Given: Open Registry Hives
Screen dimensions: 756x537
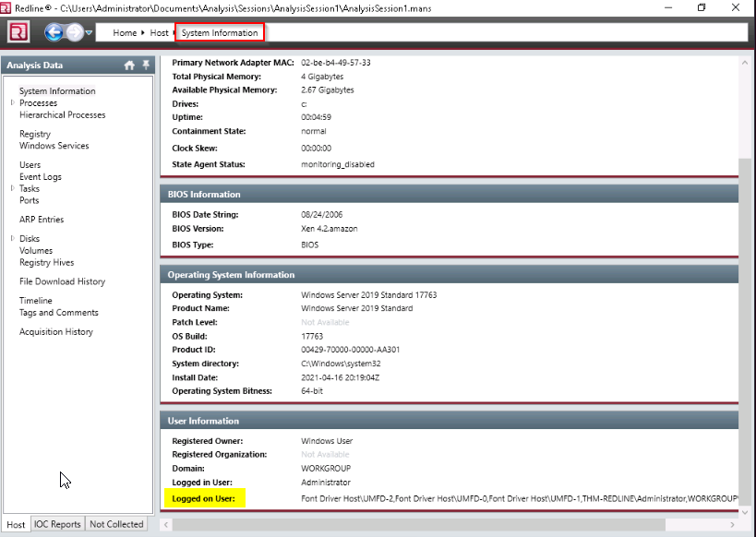Looking at the screenshot, I should pyautogui.click(x=47, y=263).
